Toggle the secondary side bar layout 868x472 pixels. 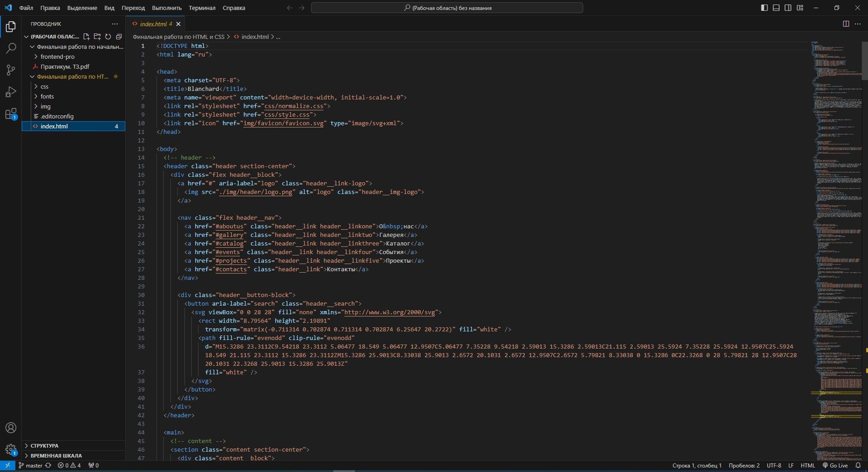pos(788,8)
